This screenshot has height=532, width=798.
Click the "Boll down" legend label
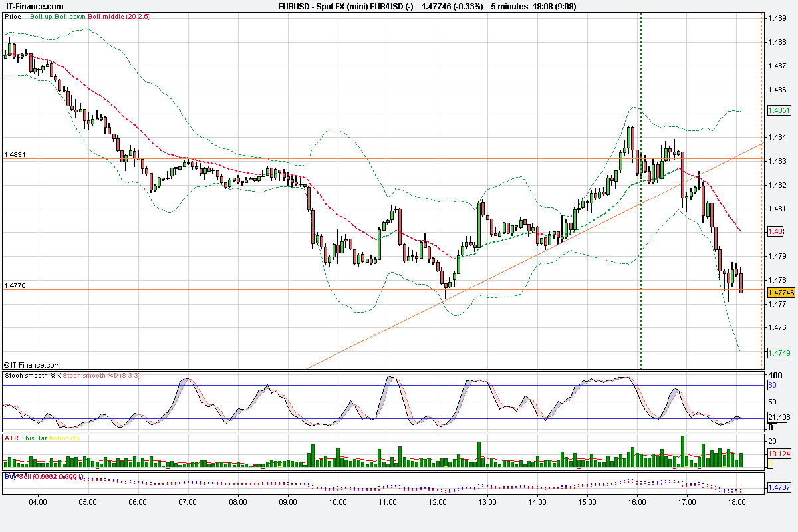point(70,16)
